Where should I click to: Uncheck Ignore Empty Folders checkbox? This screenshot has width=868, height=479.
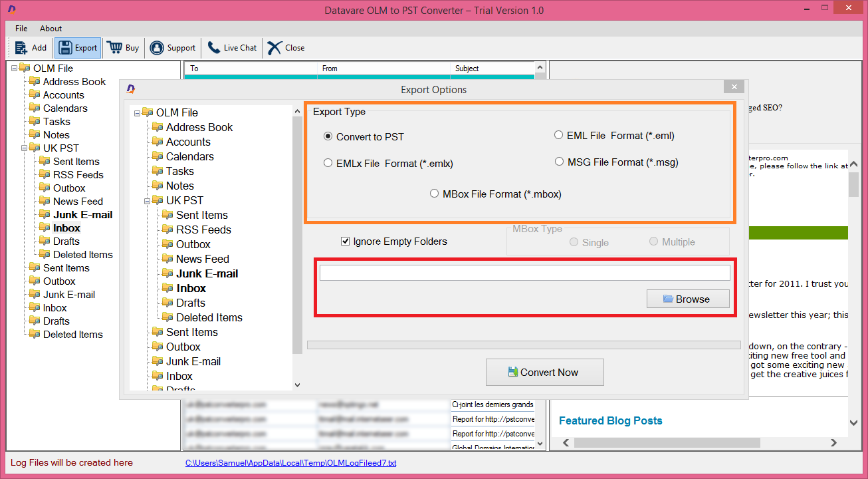[345, 241]
